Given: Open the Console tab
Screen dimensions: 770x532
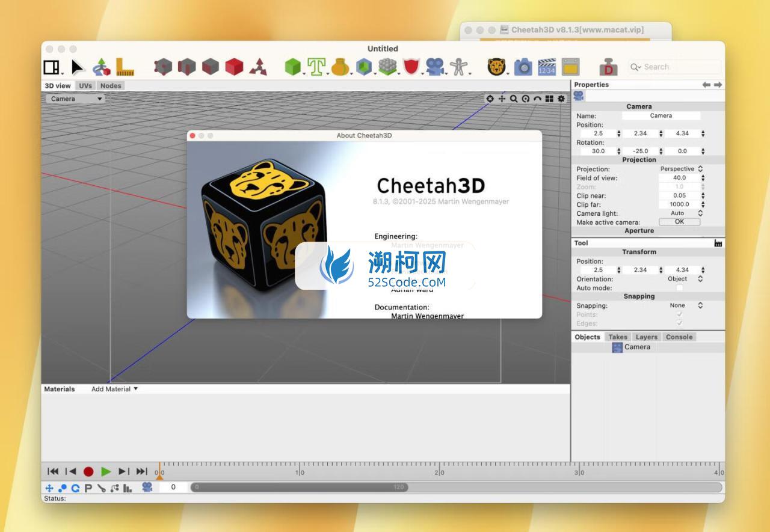Looking at the screenshot, I should 679,337.
